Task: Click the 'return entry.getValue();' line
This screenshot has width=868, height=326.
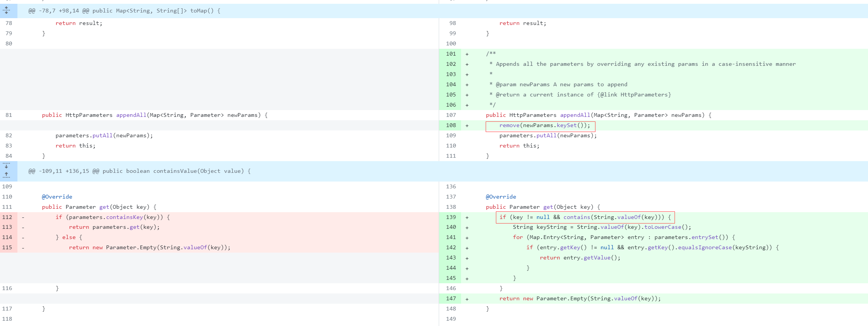Action: pyautogui.click(x=580, y=258)
